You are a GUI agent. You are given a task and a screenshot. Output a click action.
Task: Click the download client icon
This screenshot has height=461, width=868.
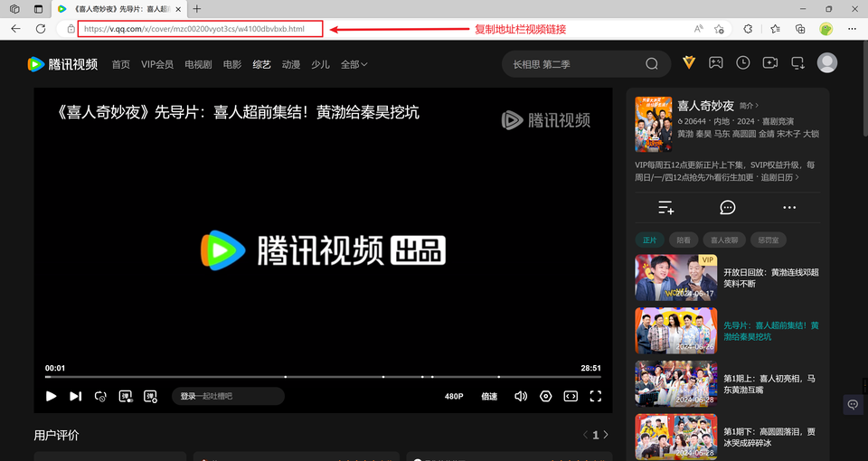(797, 63)
